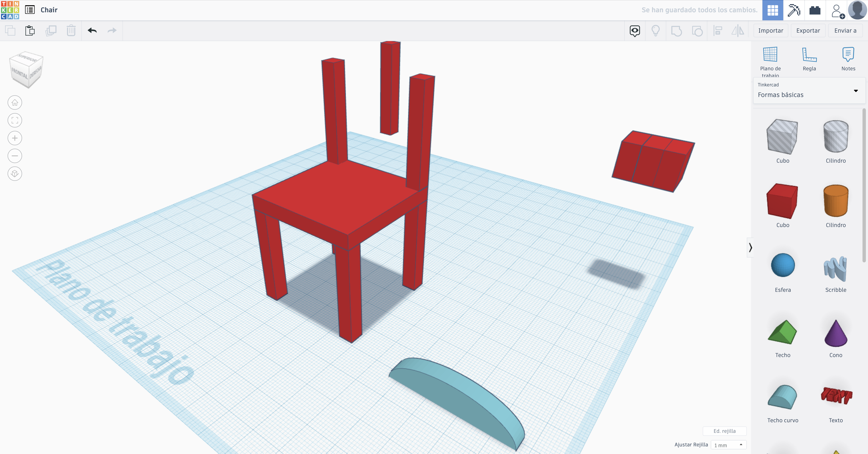Click the invite collaborator icon
The image size is (868, 454).
click(837, 11)
